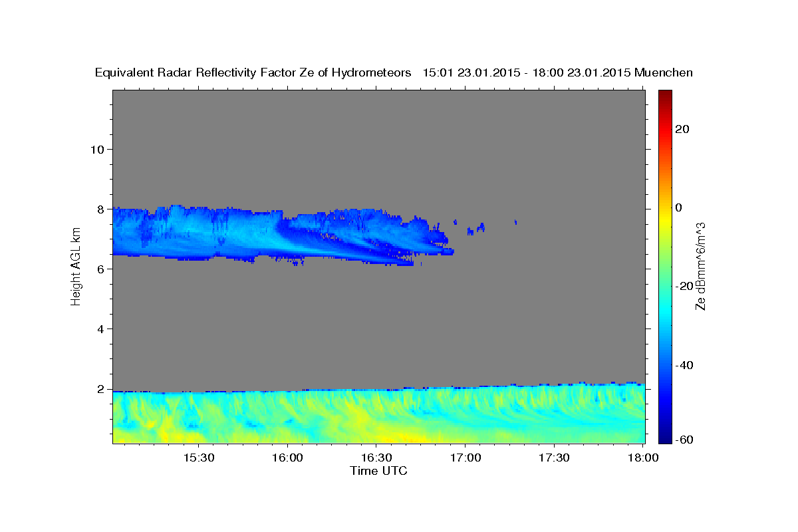
Task: Click the colorbar value label '0'
Action: point(680,207)
